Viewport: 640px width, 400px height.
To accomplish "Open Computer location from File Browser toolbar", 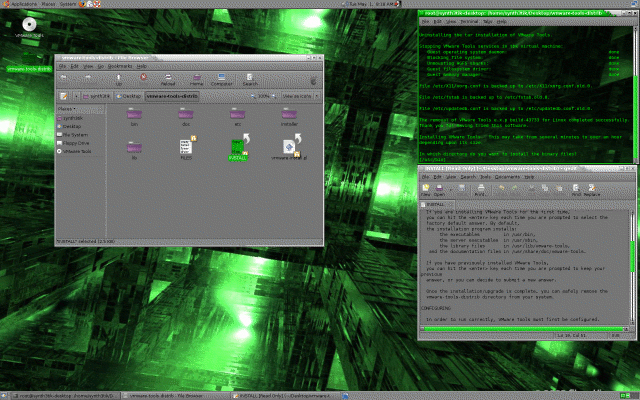I will point(222,80).
